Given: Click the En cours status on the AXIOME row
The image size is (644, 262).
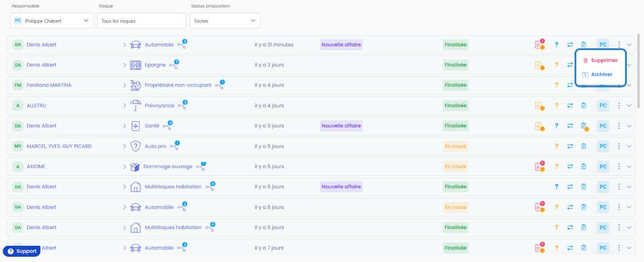Looking at the screenshot, I should (x=455, y=166).
